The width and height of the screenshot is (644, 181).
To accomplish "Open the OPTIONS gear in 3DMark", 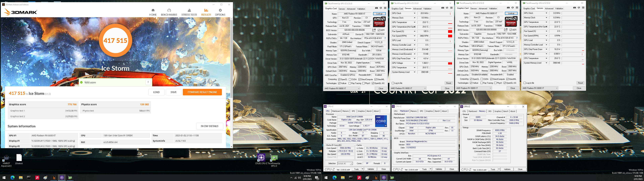I will 220,12.
